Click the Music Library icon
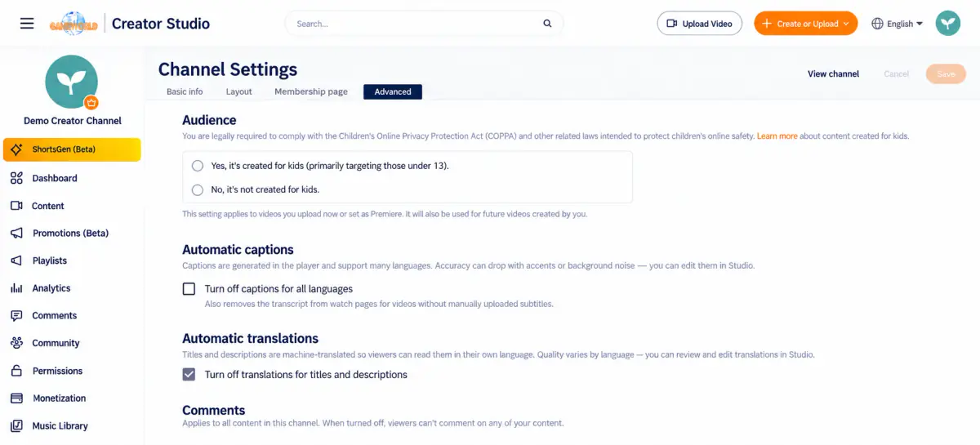The image size is (980, 445). point(16,425)
